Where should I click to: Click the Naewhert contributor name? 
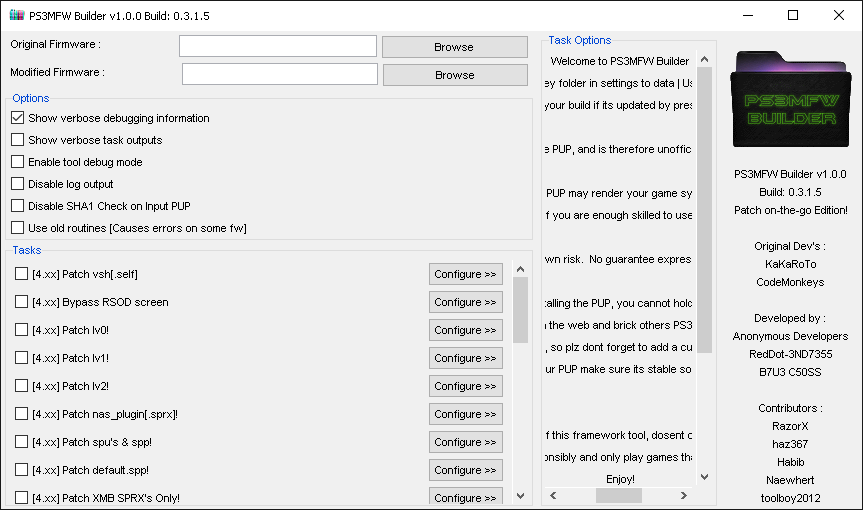pyautogui.click(x=790, y=480)
